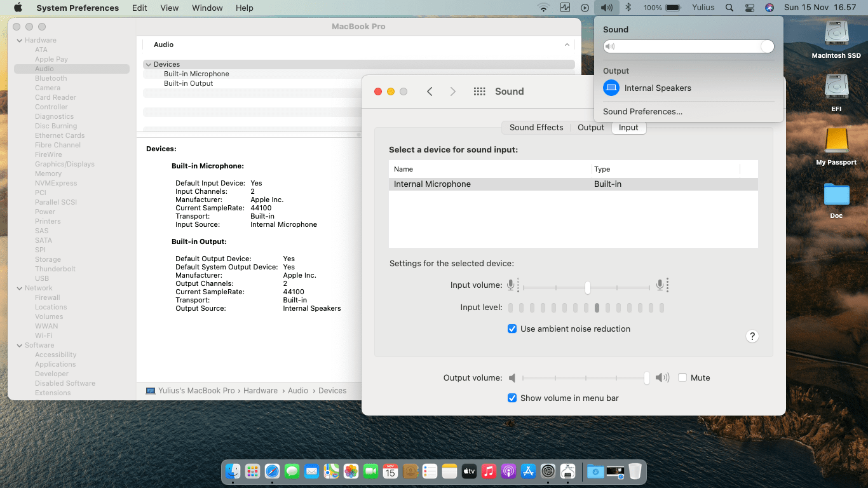
Task: Open the View menu
Action: [x=170, y=8]
